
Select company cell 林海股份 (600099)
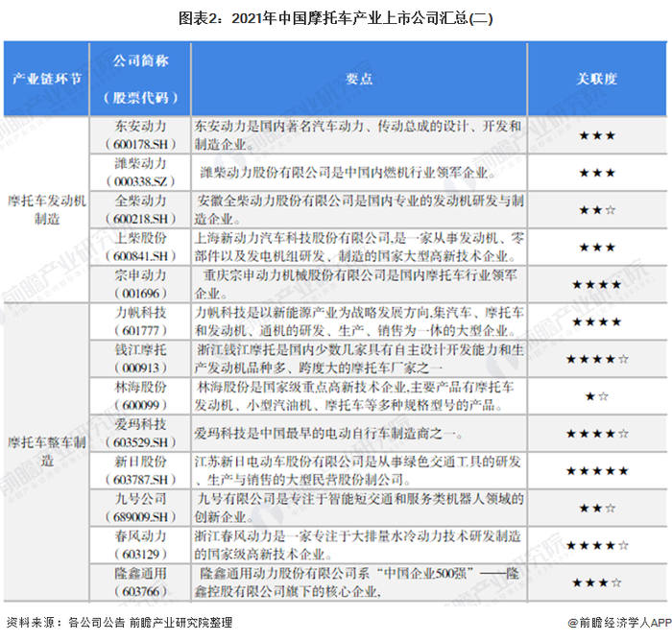point(140,396)
